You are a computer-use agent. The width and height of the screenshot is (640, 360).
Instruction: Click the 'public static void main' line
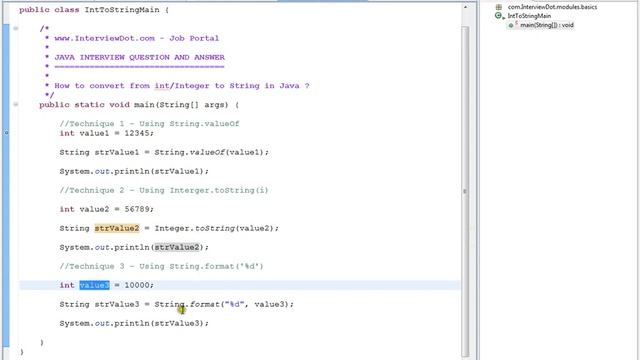point(139,105)
